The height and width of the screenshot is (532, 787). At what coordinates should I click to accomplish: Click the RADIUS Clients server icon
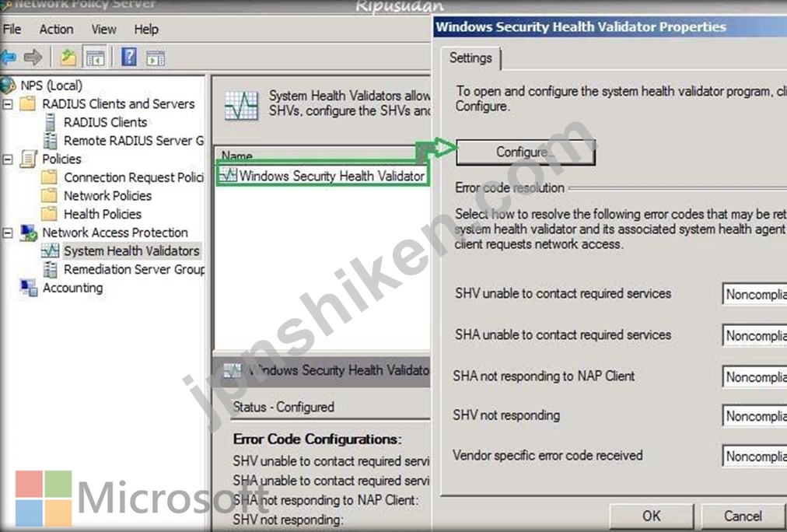coord(51,122)
